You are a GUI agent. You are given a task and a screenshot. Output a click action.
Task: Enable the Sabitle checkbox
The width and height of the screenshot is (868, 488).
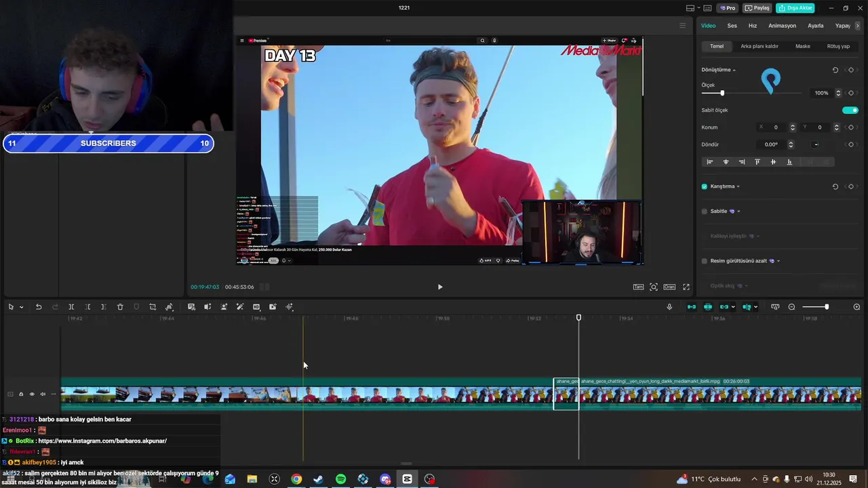pos(705,211)
